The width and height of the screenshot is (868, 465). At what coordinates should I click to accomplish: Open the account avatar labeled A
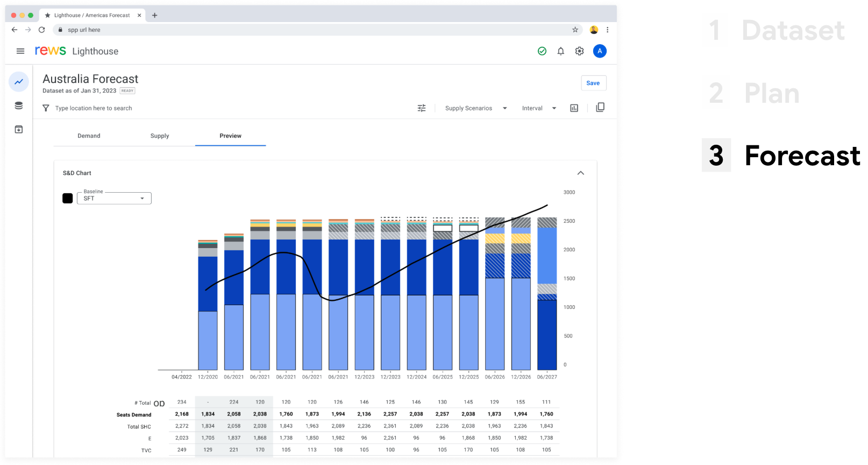click(600, 51)
